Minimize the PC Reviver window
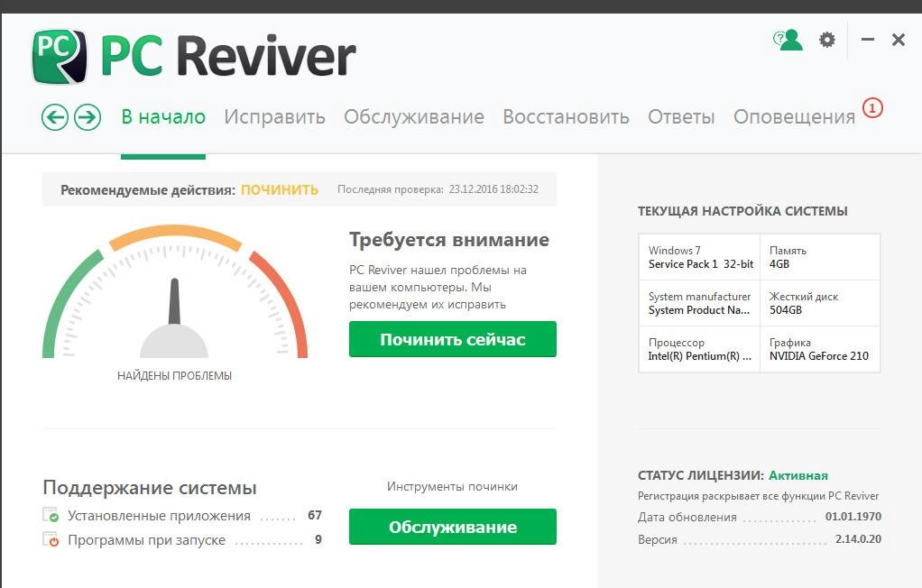 point(867,40)
